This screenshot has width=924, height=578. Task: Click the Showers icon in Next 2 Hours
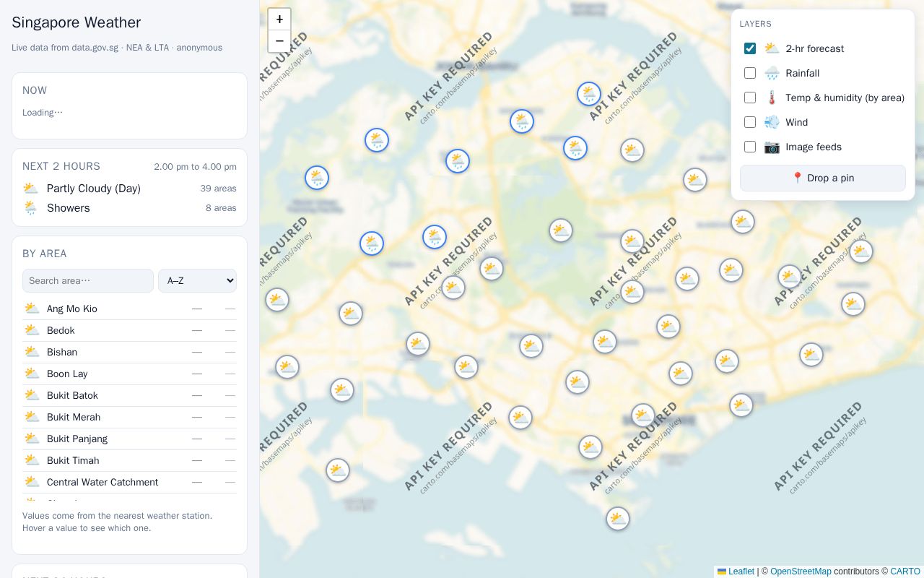coord(30,208)
